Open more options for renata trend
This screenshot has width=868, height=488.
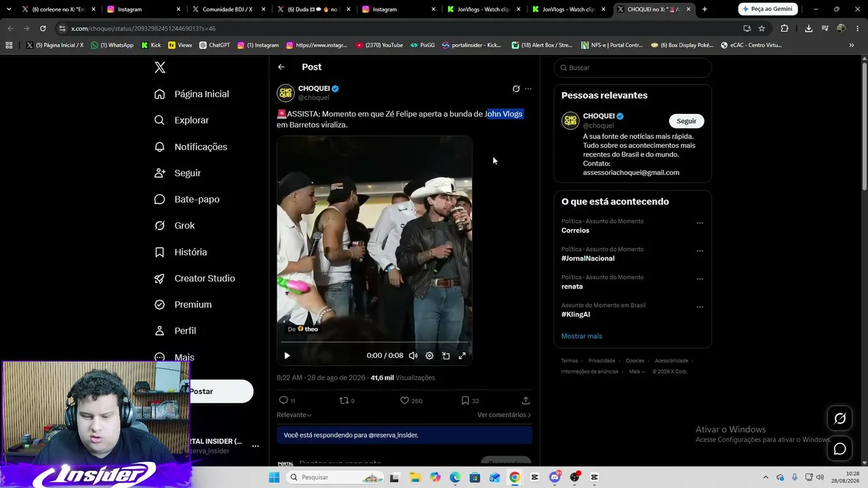[x=700, y=279]
